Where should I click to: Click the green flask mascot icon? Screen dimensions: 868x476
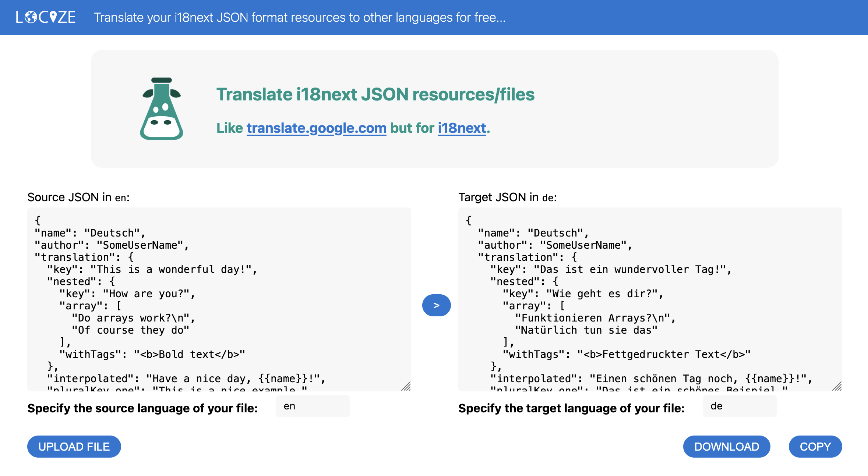click(161, 109)
